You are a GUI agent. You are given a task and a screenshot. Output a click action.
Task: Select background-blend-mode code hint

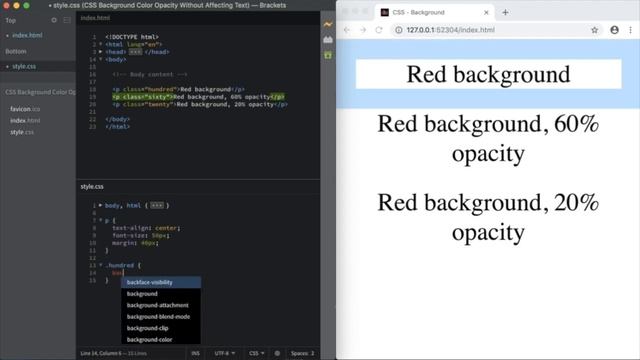161,317
